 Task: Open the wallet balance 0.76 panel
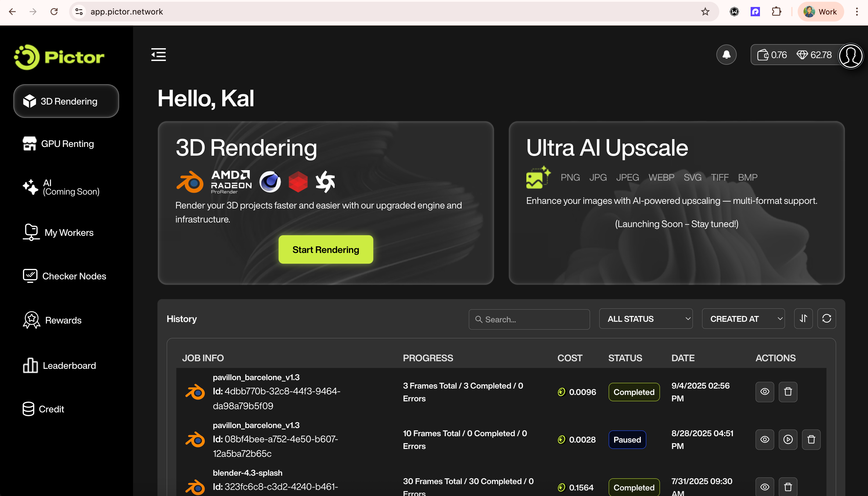coord(772,55)
